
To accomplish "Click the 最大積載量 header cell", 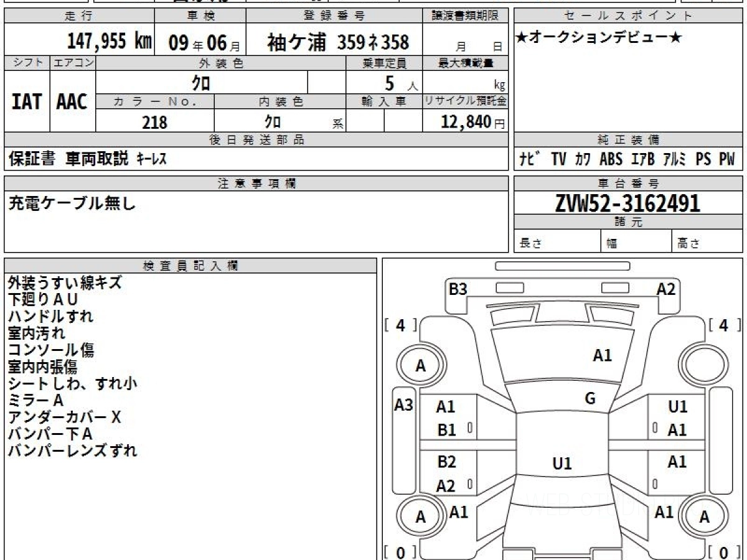I will 465,63.
